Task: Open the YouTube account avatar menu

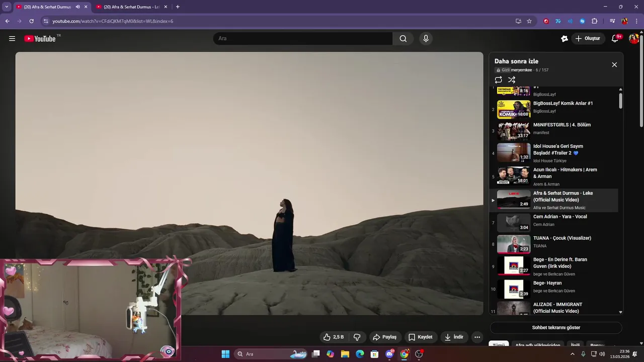Action: coord(634,39)
